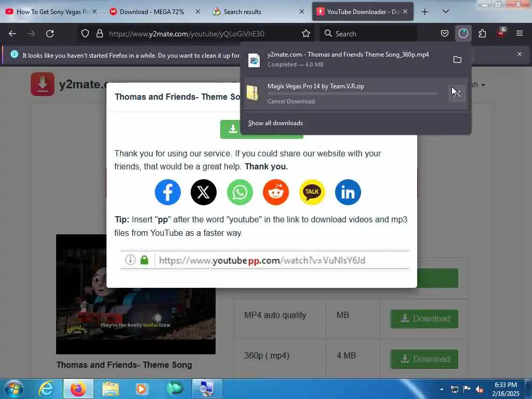The width and height of the screenshot is (532, 399).
Task: Click the y2mate logo icon
Action: point(43,84)
